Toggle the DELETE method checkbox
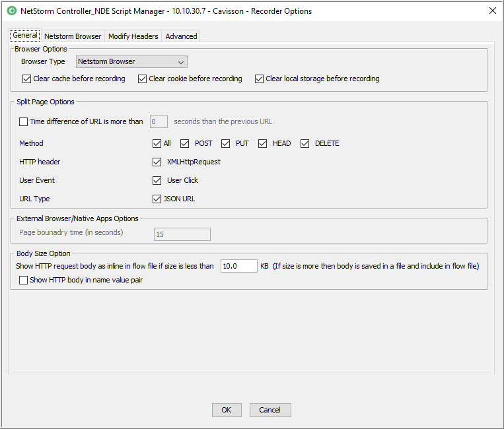 tap(305, 143)
